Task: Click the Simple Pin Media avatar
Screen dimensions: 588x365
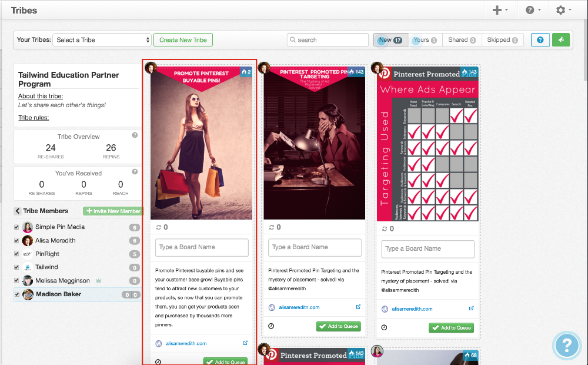Action: tap(28, 227)
